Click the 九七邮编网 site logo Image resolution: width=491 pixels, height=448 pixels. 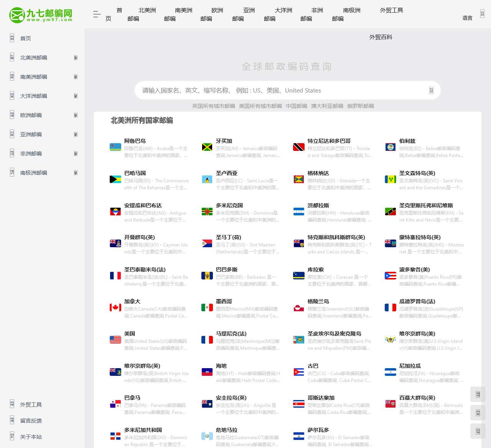(41, 15)
